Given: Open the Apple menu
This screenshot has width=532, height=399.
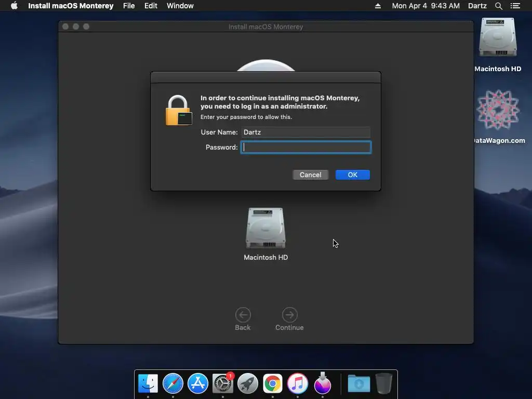Looking at the screenshot, I should (14, 5).
